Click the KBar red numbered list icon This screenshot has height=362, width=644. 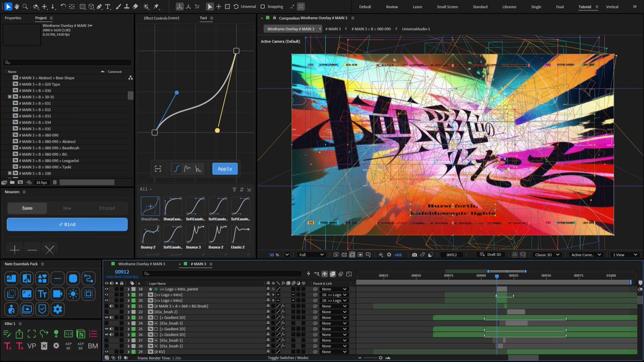tap(93, 334)
